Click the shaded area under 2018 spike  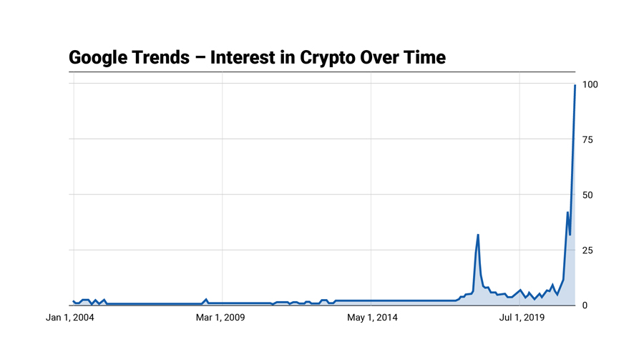click(478, 283)
